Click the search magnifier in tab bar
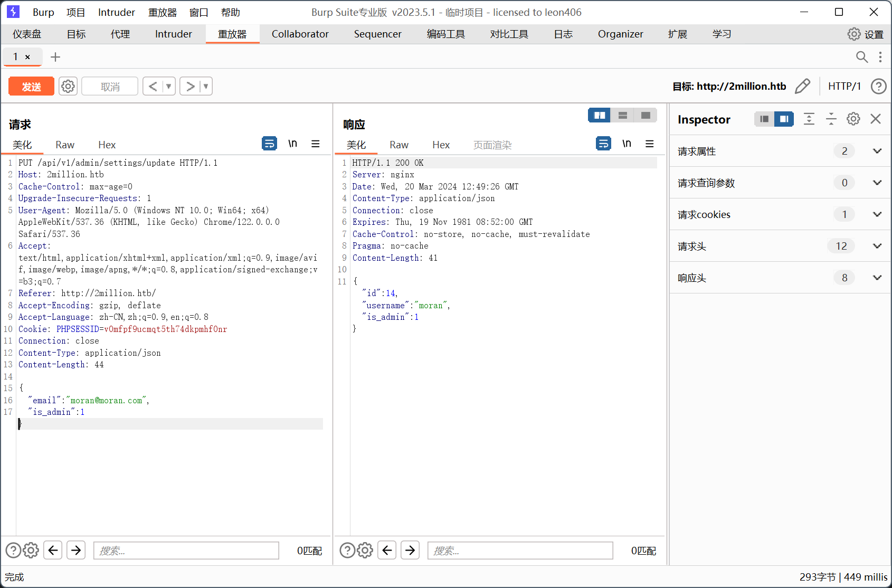892x588 pixels. point(861,57)
